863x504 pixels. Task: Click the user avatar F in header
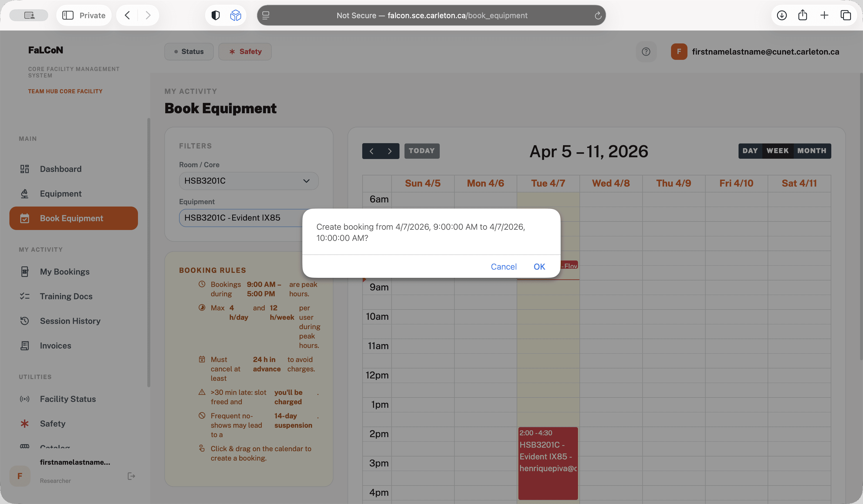[679, 52]
